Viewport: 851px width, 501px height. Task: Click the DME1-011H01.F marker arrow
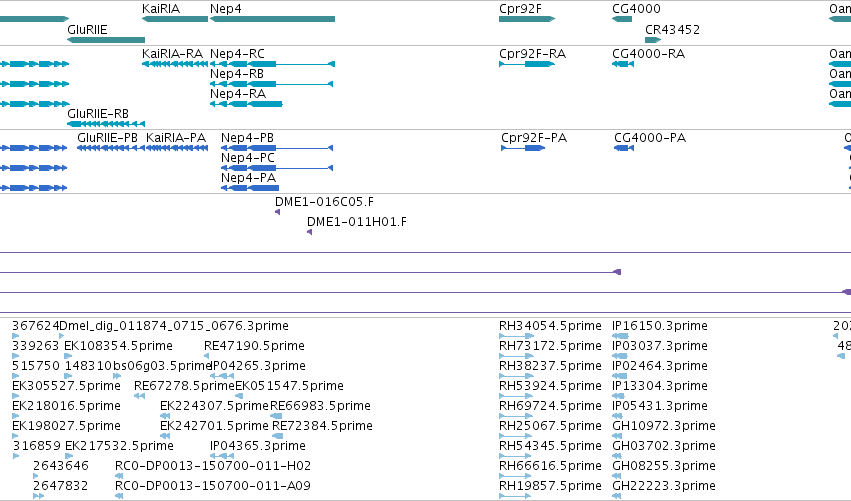click(x=309, y=232)
